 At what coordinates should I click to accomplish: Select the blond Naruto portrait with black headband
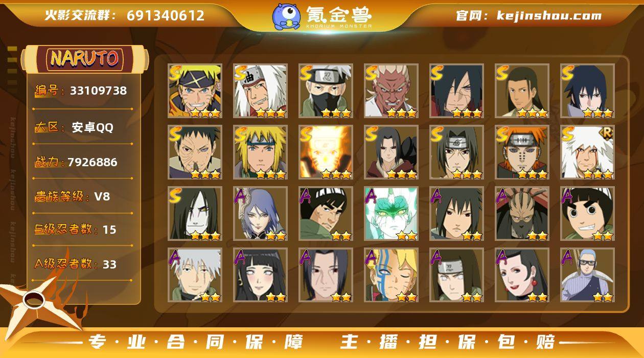[x=195, y=91]
